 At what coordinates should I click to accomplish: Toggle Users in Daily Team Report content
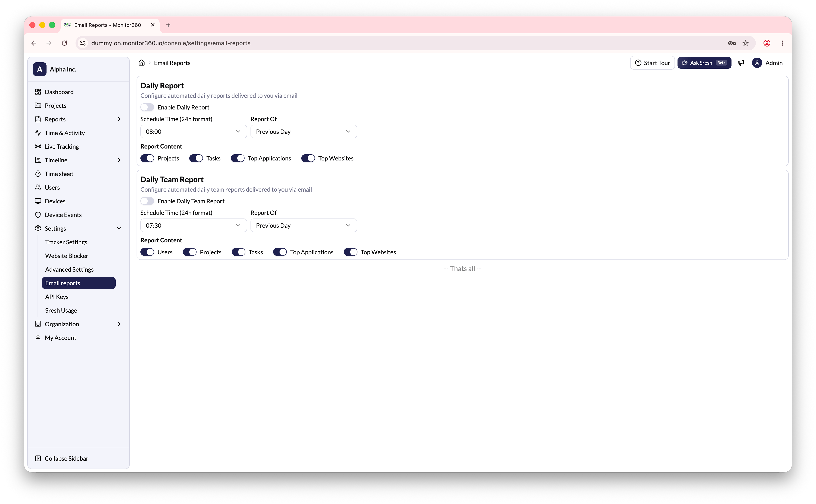pyautogui.click(x=147, y=252)
